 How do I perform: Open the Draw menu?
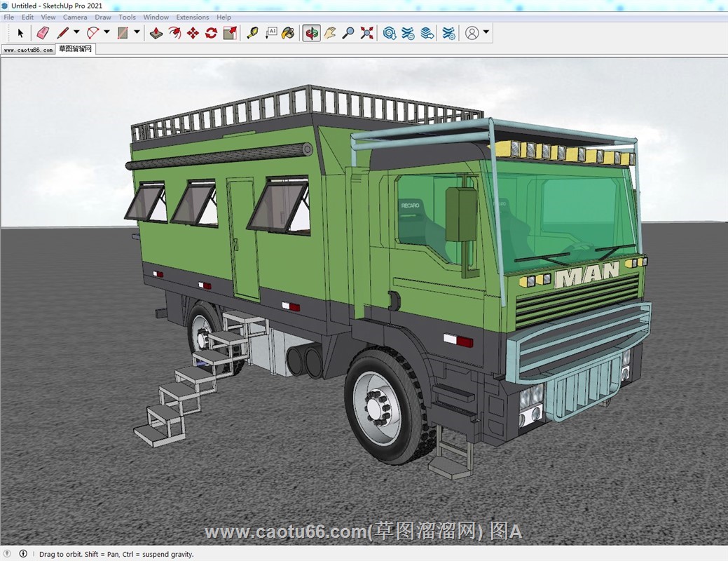[103, 18]
